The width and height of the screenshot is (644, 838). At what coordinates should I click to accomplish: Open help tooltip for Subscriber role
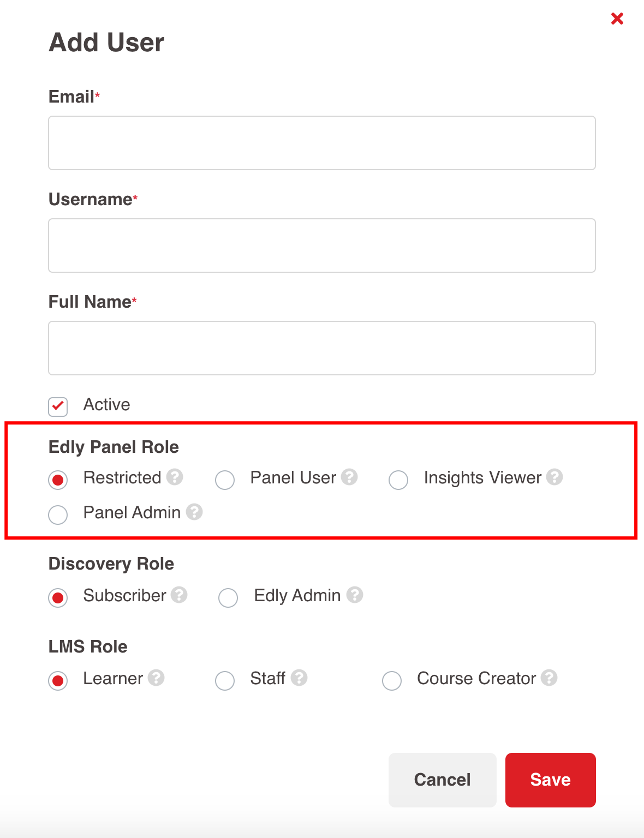point(180,596)
